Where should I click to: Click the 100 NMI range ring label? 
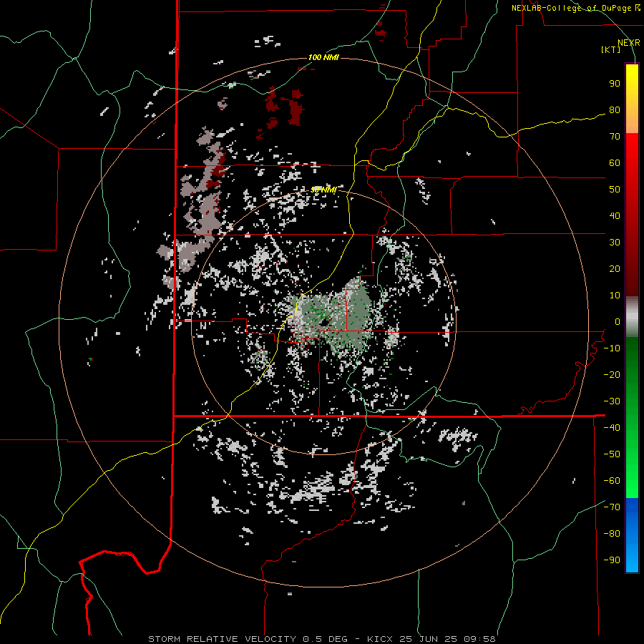pyautogui.click(x=323, y=57)
